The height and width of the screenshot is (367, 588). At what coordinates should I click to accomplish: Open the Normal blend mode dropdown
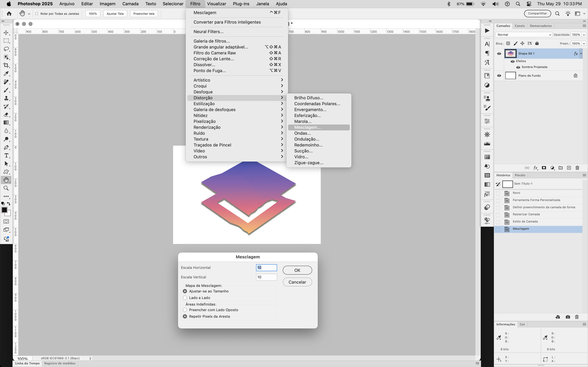(x=523, y=34)
